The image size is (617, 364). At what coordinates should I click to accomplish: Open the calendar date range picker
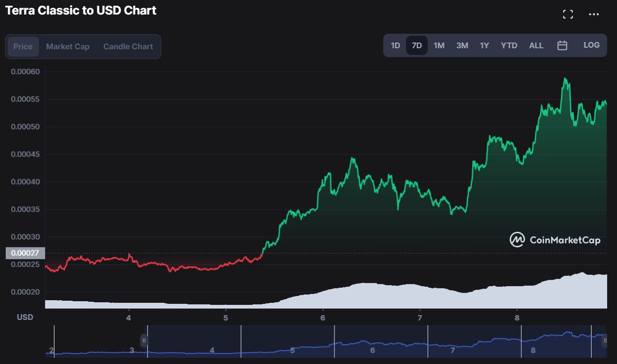(562, 46)
